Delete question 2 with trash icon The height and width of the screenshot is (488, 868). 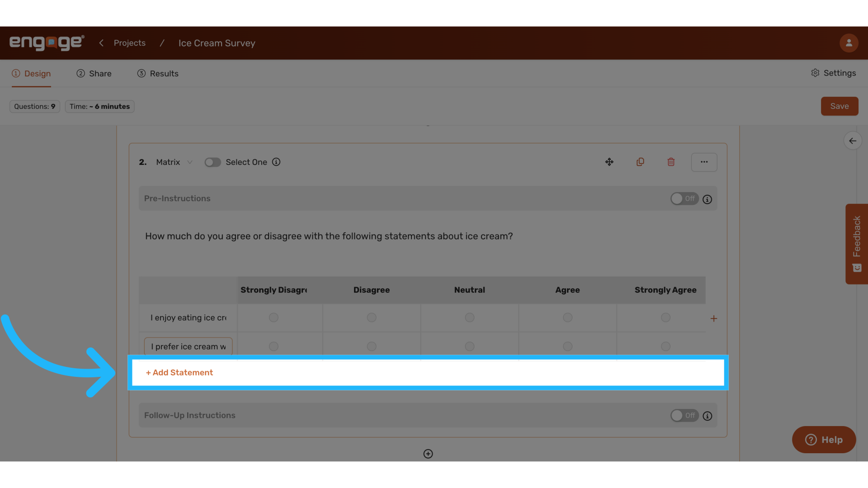coord(671,162)
